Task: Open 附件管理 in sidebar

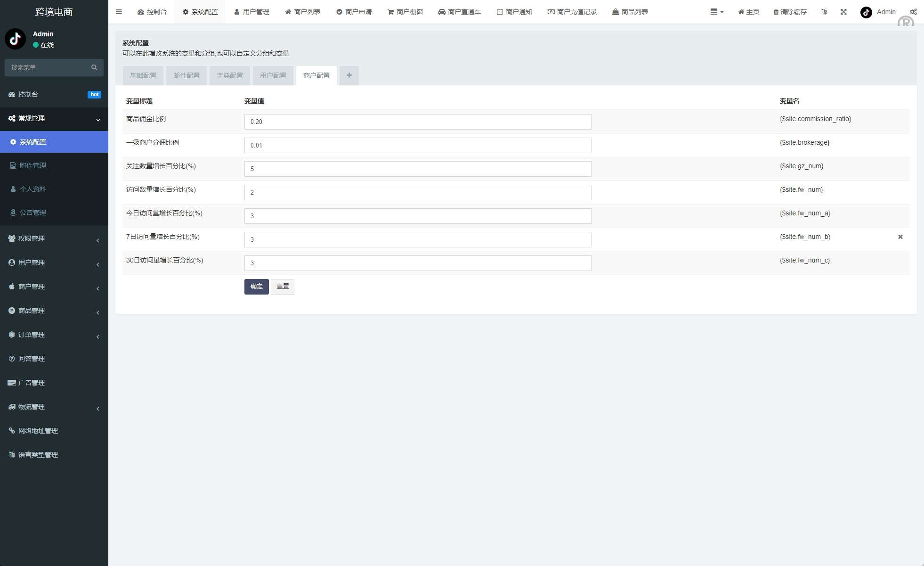Action: click(x=32, y=165)
